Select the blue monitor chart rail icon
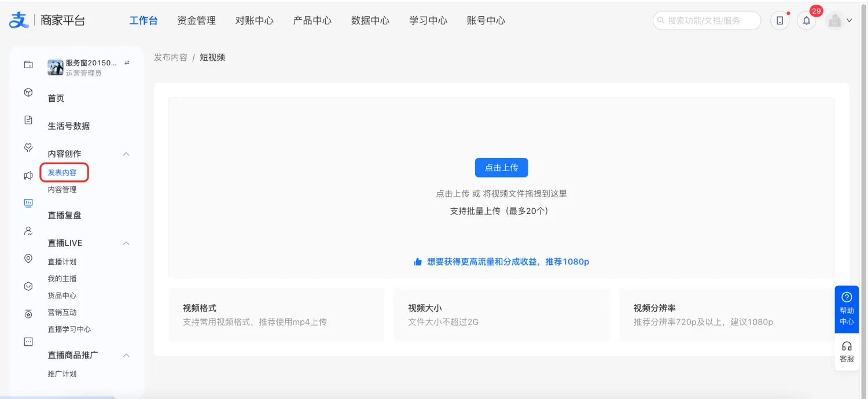The image size is (868, 399). tap(28, 203)
